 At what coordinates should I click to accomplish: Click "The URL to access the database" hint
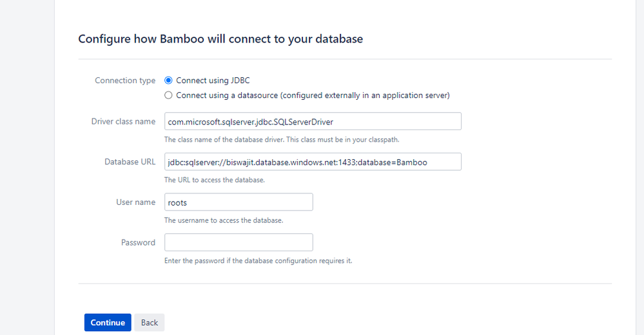pos(215,180)
